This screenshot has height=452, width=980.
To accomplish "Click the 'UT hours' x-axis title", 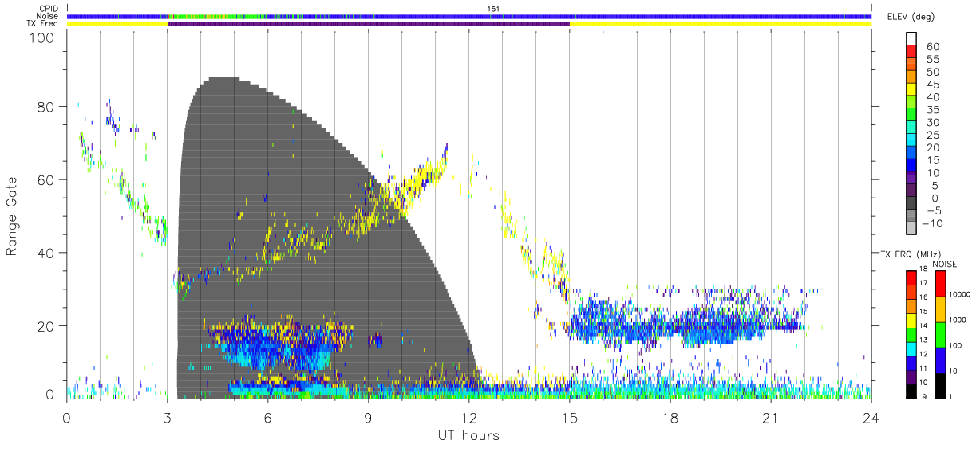I will pyautogui.click(x=468, y=435).
